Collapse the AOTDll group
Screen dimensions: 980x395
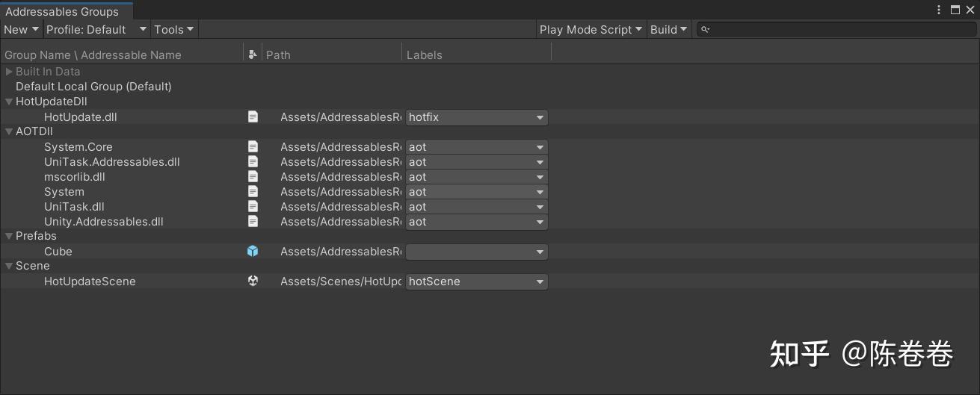pyautogui.click(x=9, y=131)
